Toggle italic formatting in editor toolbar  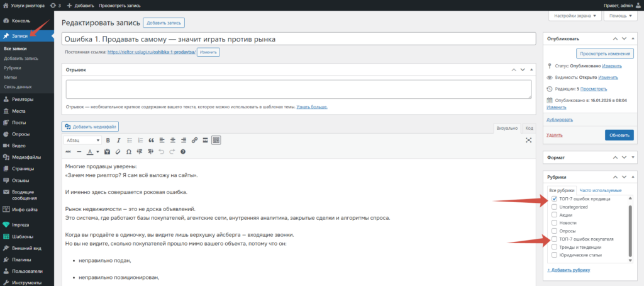(119, 140)
